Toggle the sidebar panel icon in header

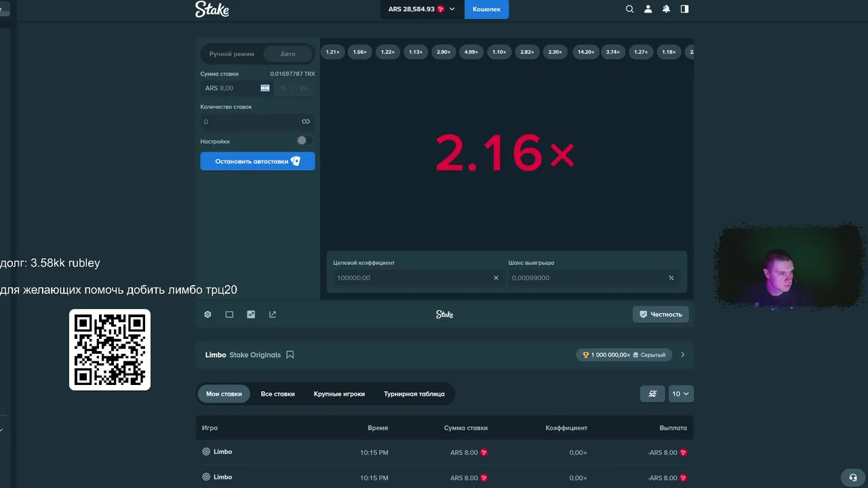685,9
